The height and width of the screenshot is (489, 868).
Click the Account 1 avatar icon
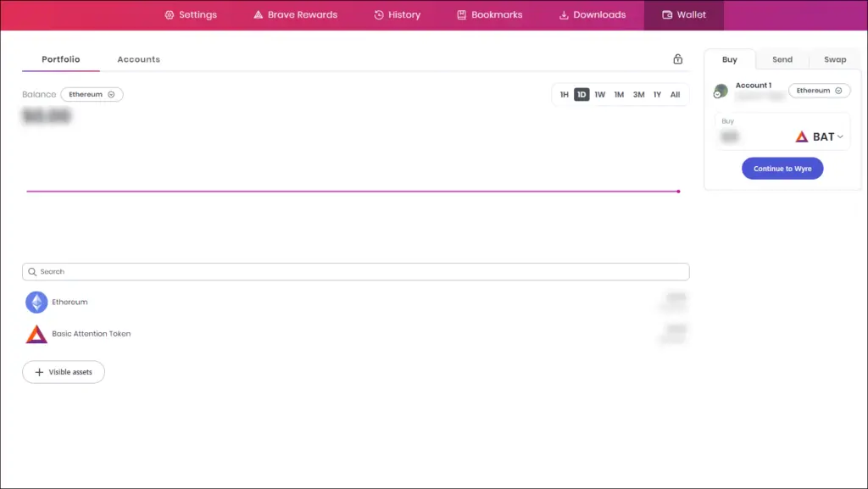point(721,91)
